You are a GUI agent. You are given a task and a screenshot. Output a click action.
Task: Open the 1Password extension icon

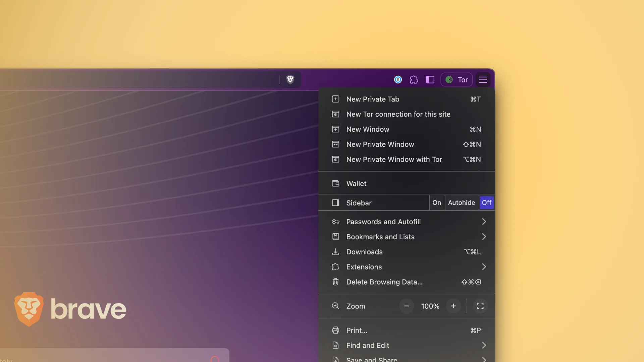coord(398,79)
